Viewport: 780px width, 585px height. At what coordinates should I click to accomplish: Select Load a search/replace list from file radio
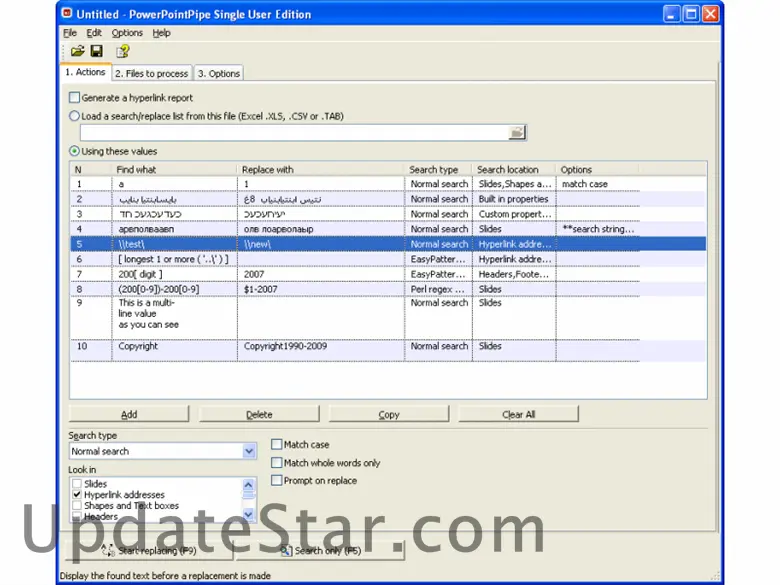[75, 116]
